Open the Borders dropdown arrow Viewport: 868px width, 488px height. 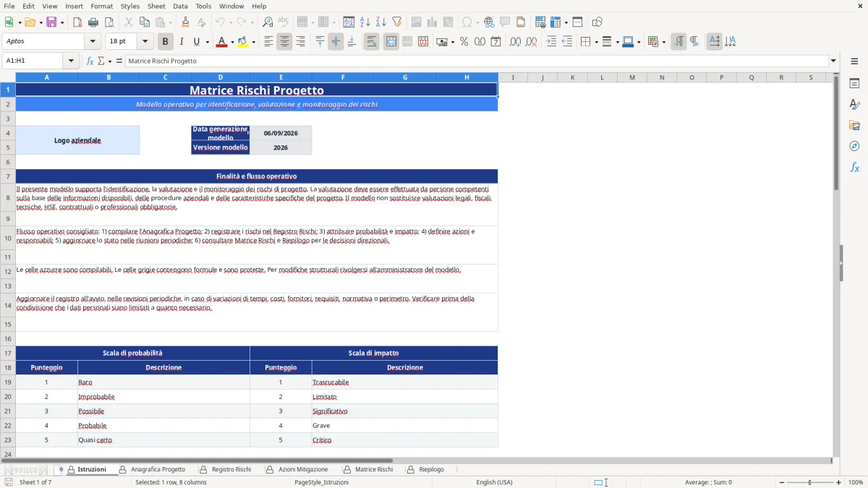595,42
